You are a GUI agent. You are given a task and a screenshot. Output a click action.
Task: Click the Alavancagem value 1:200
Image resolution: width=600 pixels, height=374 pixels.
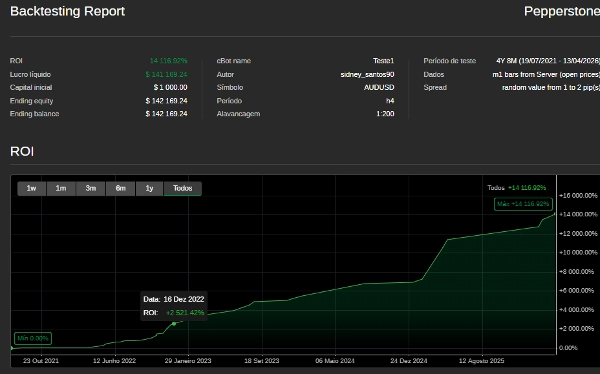385,114
